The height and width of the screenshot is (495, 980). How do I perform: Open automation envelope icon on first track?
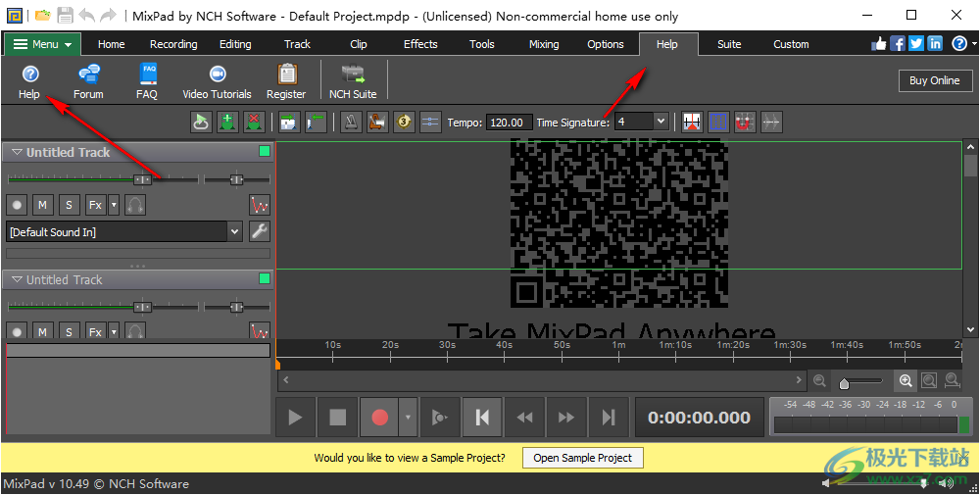tap(260, 205)
